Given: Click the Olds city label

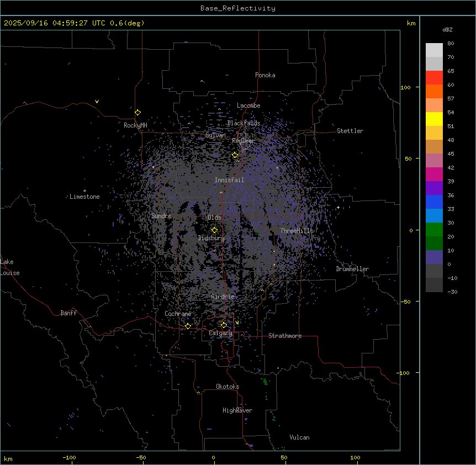Looking at the screenshot, I should [214, 218].
